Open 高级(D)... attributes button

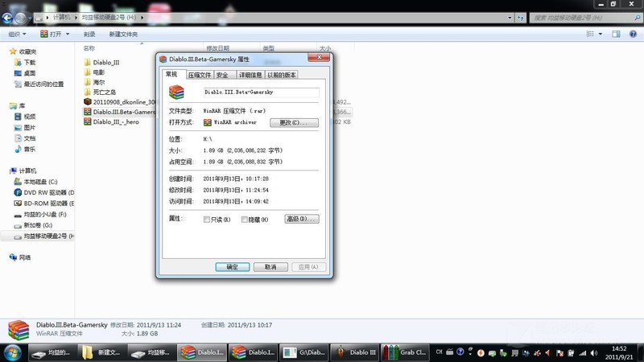tap(302, 219)
